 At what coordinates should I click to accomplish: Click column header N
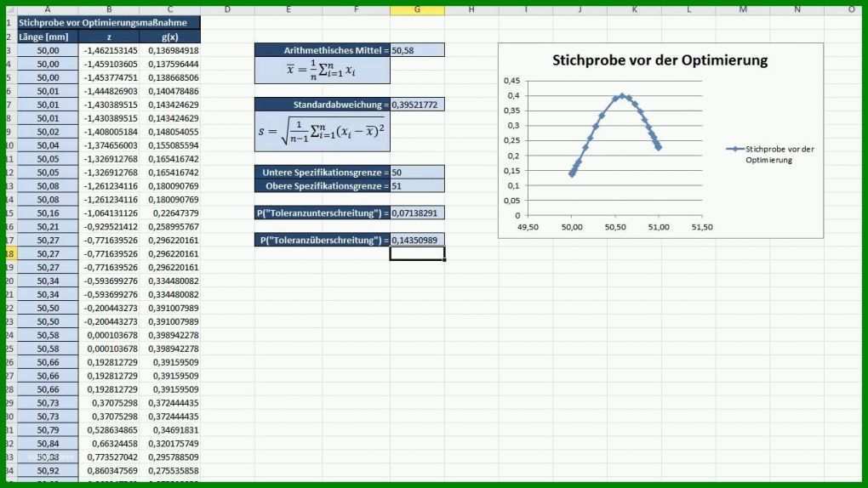797,9
